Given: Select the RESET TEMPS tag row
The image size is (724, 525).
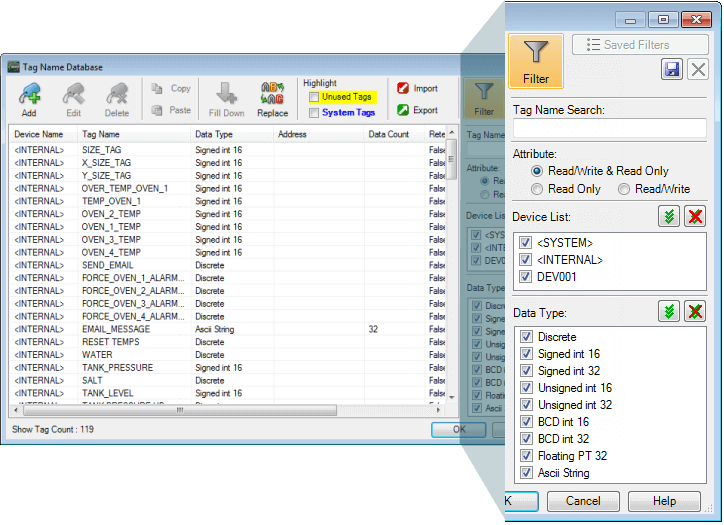Looking at the screenshot, I should click(228, 342).
